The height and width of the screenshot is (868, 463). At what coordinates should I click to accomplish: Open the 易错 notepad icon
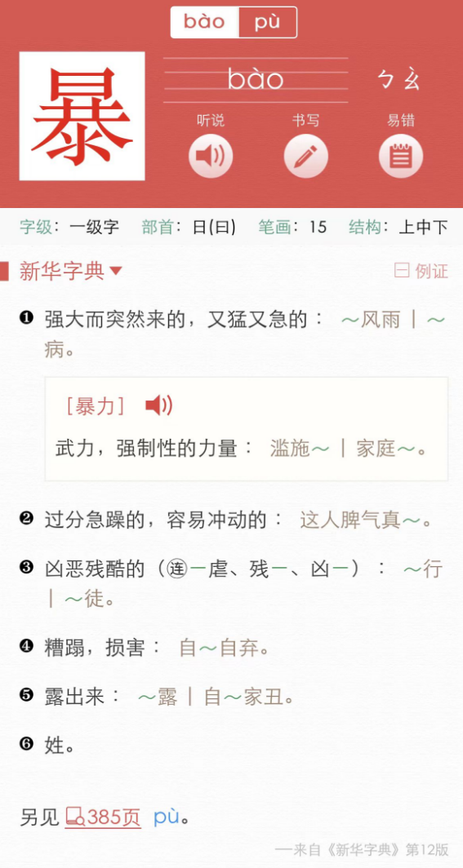point(401,156)
